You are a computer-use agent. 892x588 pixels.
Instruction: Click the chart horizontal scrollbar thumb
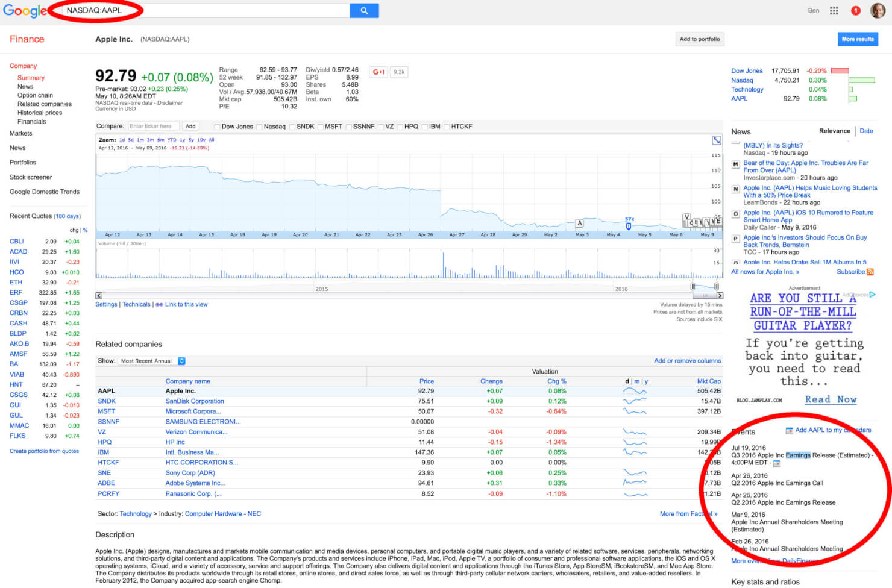(704, 296)
